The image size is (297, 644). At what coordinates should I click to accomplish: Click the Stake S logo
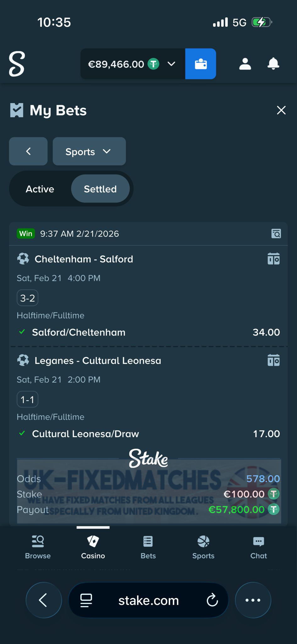pos(17,64)
